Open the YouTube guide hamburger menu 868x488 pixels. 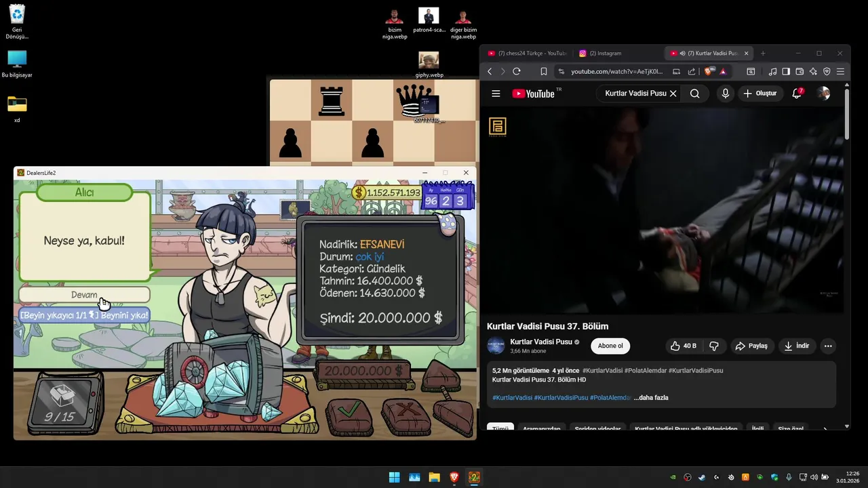click(496, 94)
